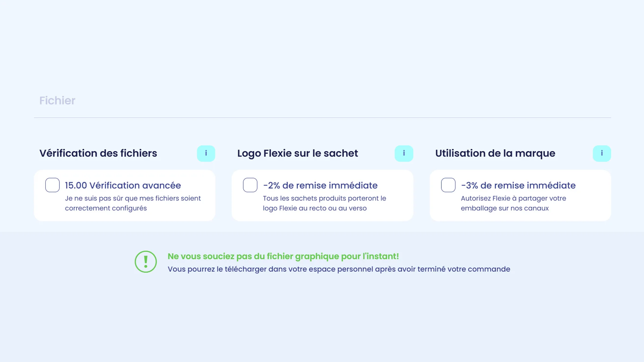Enable the 15.00 Vérification avancée checkbox
Screen dimensions: 644x362
point(52,185)
